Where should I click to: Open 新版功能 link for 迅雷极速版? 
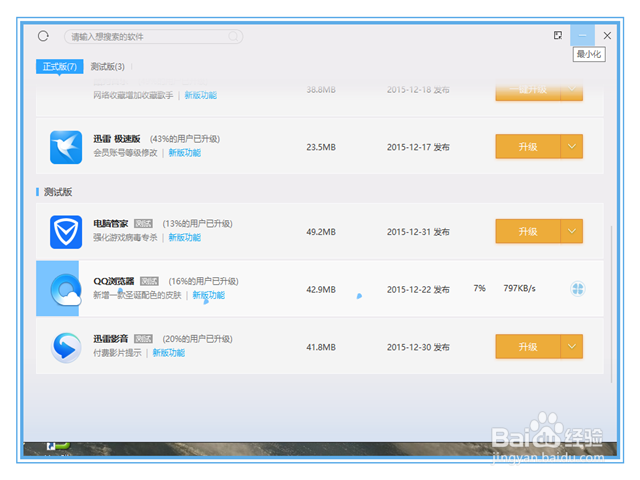184,153
